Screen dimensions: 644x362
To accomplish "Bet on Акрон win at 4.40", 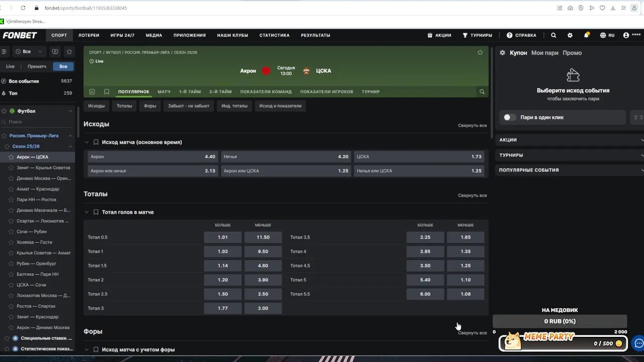I will pyautogui.click(x=153, y=156).
